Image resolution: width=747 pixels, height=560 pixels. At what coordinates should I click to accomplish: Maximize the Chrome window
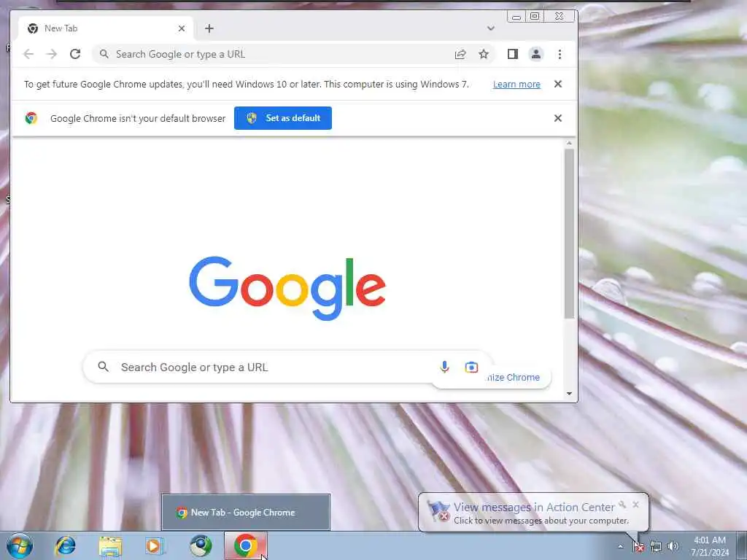[535, 17]
